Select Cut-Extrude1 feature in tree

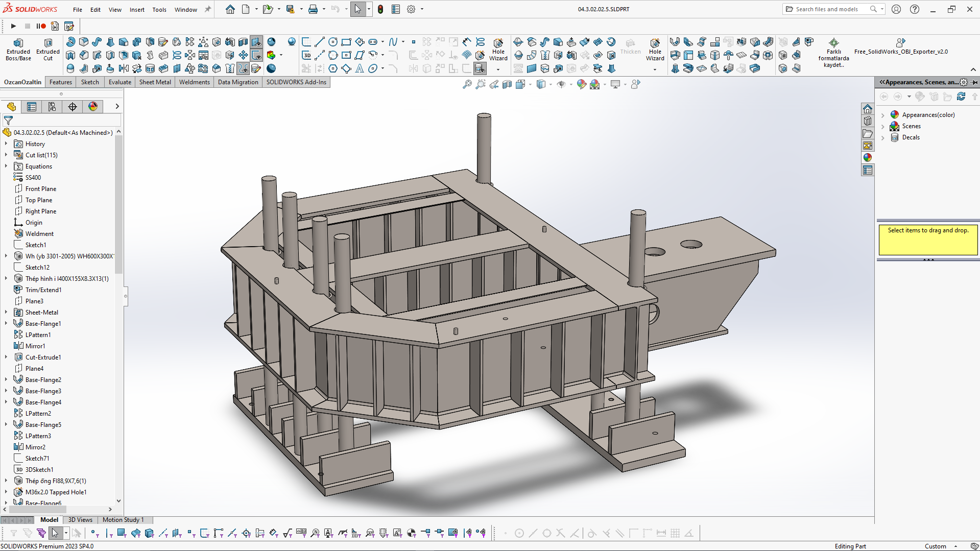[x=43, y=357]
